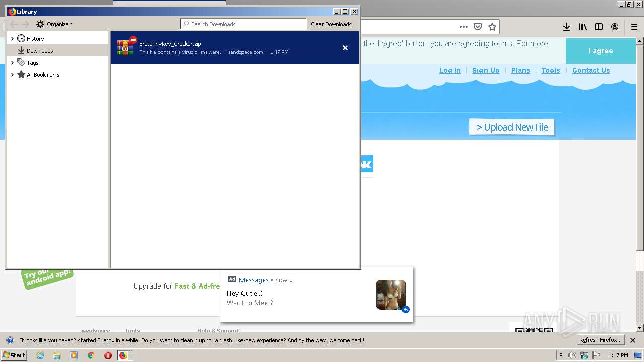Screen dimensions: 644x362
Task: Click the I agree button
Action: tap(601, 51)
